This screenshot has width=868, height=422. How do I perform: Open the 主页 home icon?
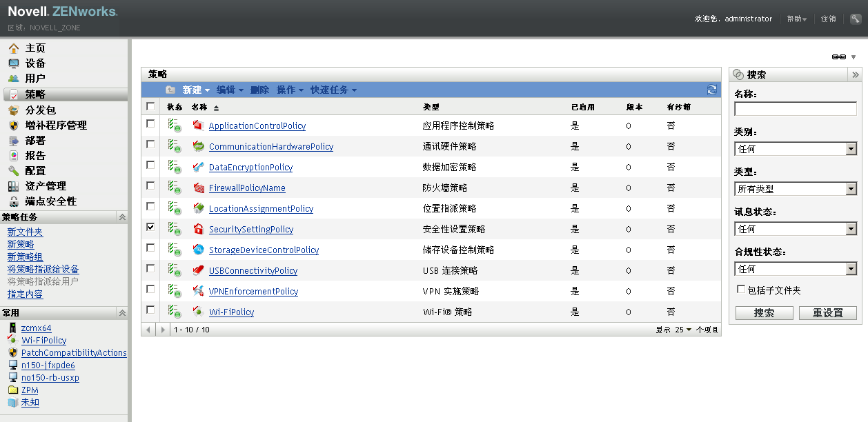[x=14, y=48]
